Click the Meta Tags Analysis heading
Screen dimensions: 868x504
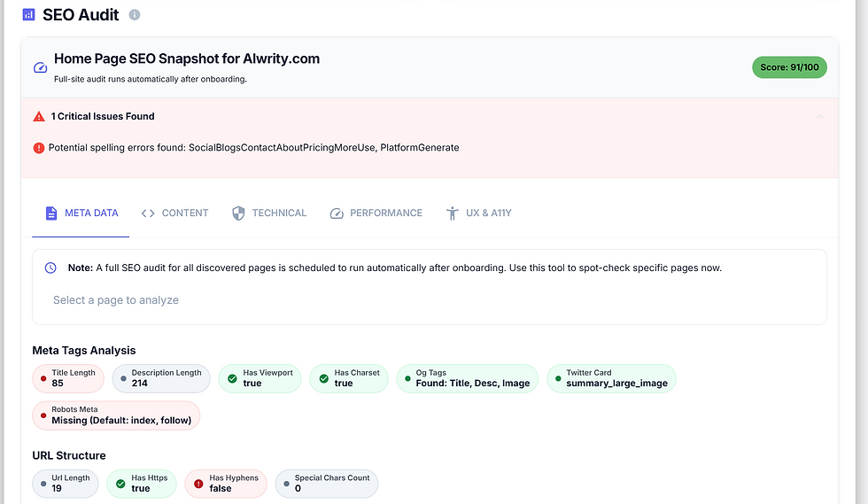[84, 351]
